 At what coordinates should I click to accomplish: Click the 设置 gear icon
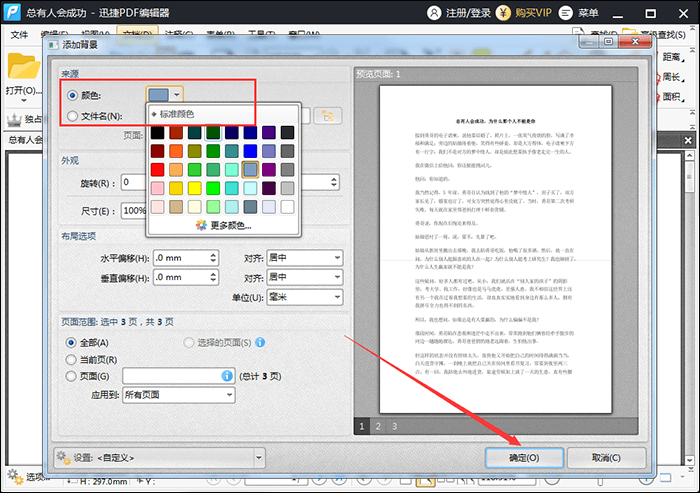pos(63,457)
